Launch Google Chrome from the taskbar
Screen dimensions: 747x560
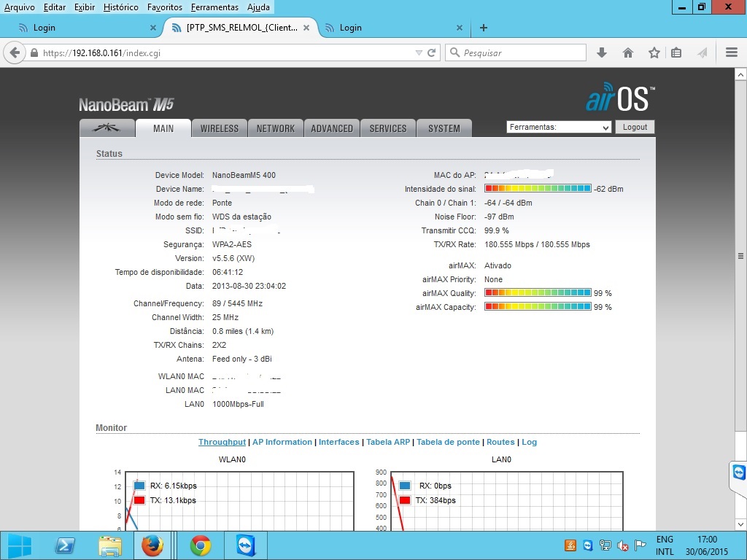201,545
